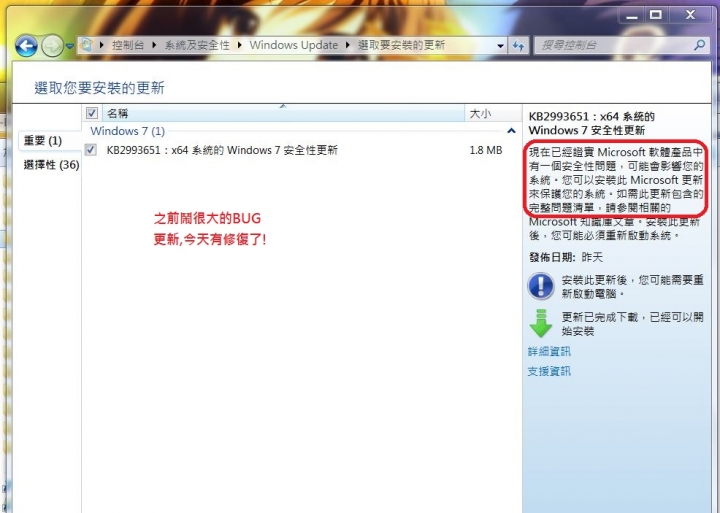Viewport: 720px width, 513px height.
Task: Open the address bar history dropdown
Action: coord(500,45)
